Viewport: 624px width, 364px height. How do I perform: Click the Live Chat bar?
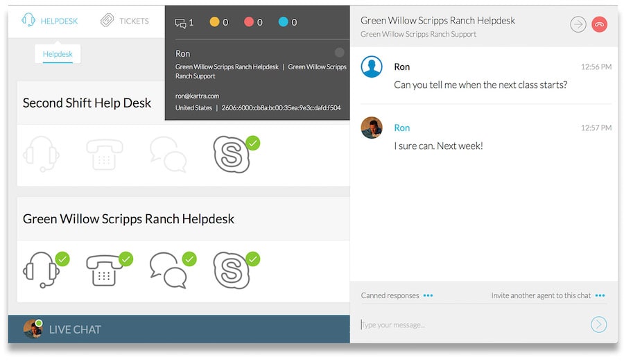pos(179,329)
